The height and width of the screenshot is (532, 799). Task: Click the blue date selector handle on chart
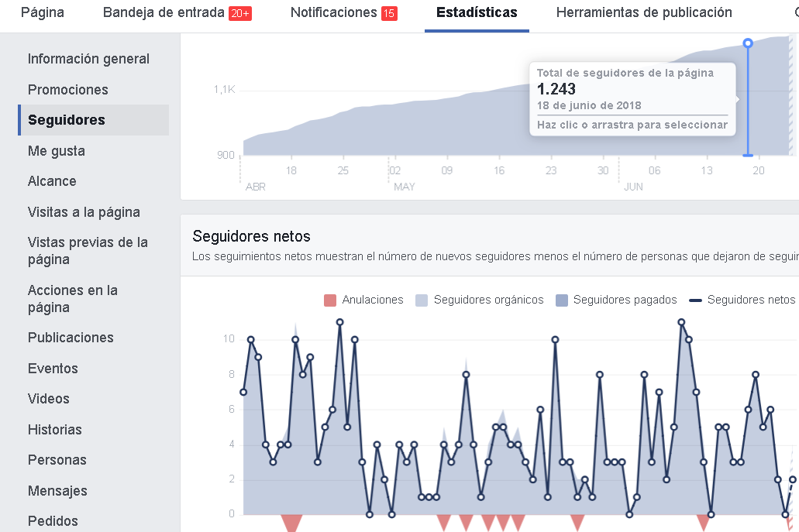748,43
